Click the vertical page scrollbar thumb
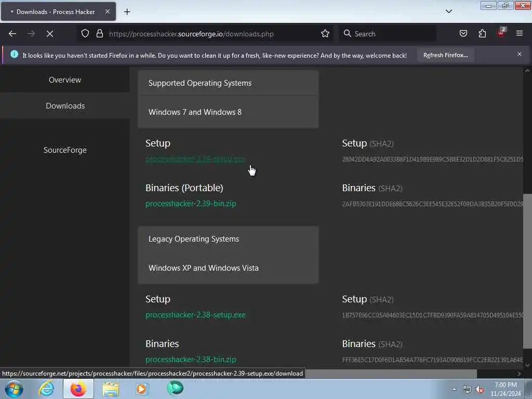The width and height of the screenshot is (532, 399). click(527, 271)
